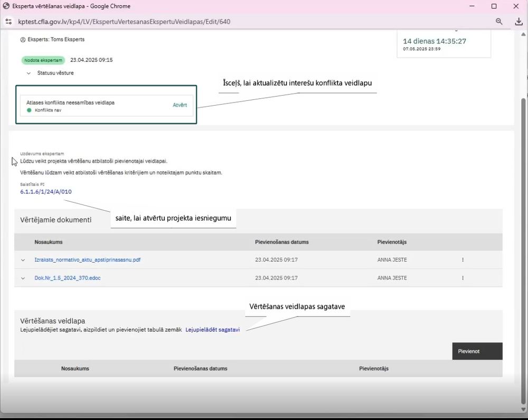This screenshot has width=528, height=420.
Task: Click the browser address bar URL
Action: (124, 22)
